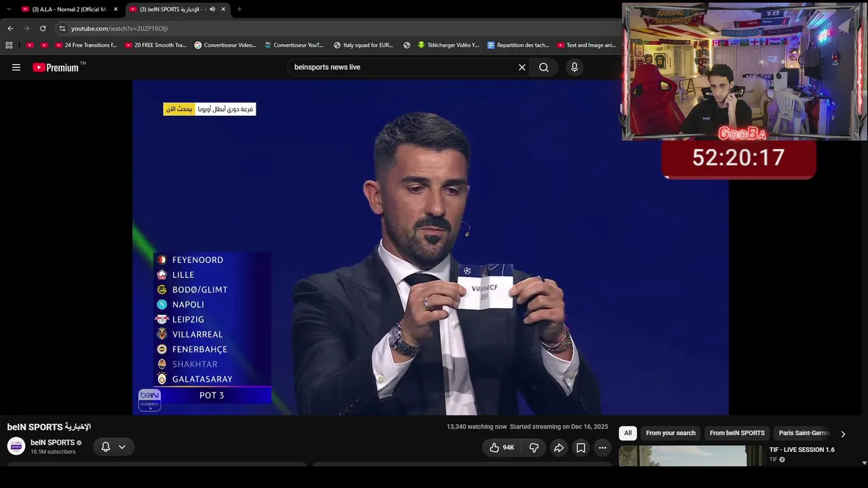Image resolution: width=868 pixels, height=488 pixels.
Task: Open 'Repartition des tach...' bookmark
Action: pos(518,45)
